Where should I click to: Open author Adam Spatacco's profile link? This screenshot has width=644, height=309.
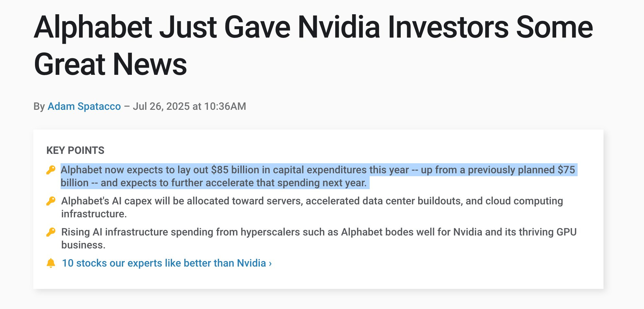(x=84, y=106)
